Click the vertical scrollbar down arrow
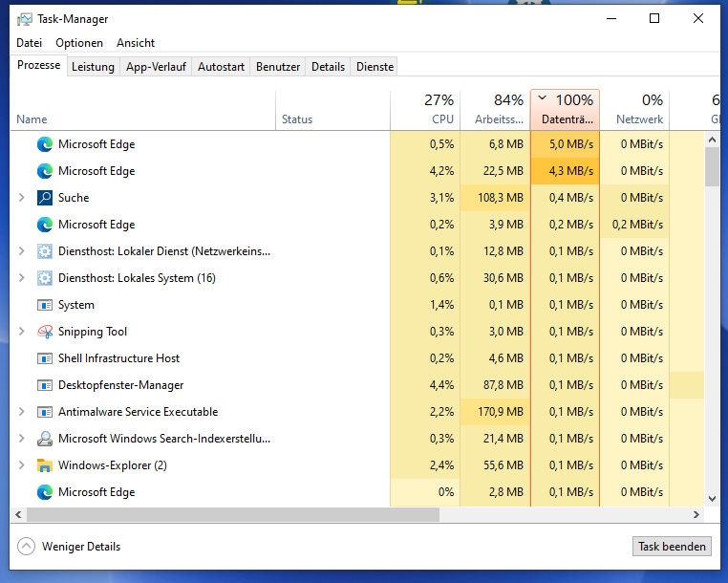 pos(712,499)
